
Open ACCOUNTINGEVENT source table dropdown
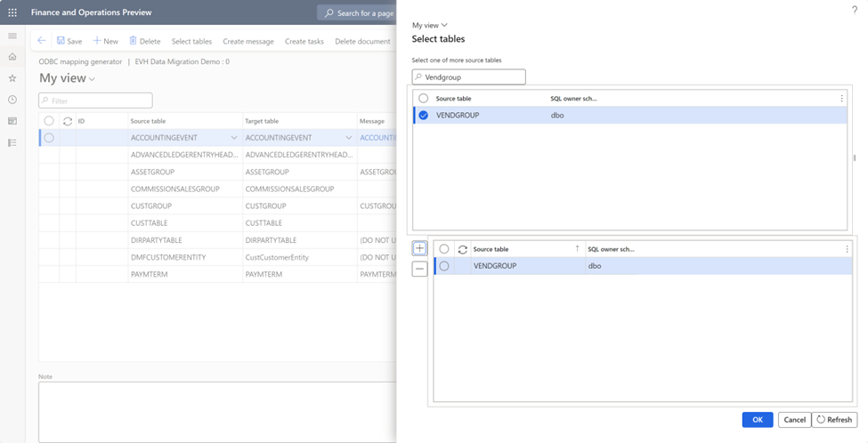point(233,138)
